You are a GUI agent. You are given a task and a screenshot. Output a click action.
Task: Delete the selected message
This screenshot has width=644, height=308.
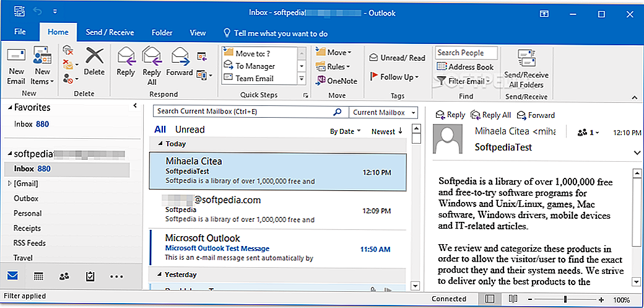[94, 62]
